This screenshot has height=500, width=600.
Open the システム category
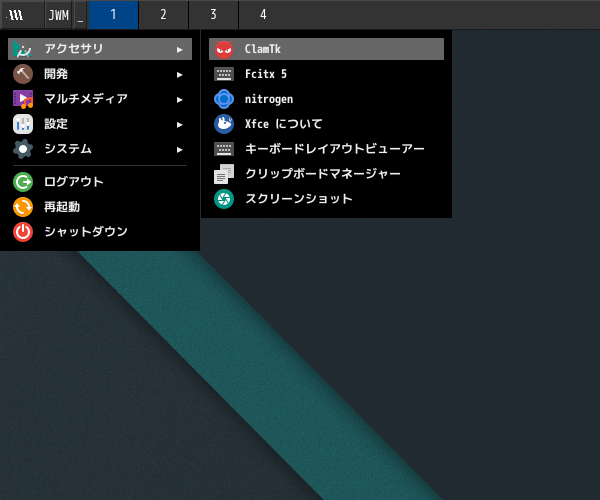[x=100, y=149]
